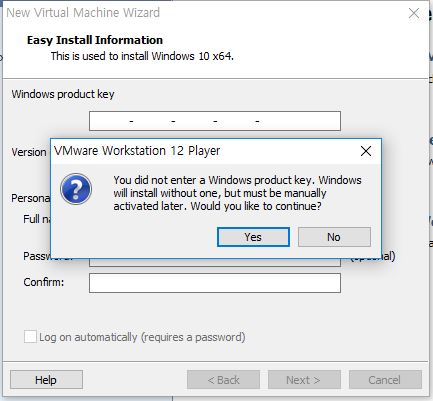Focus the Windows product key field
The image size is (433, 401).
[x=215, y=121]
